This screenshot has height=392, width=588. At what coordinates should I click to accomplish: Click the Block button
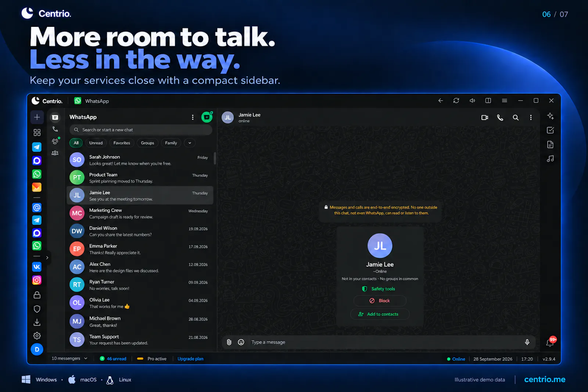click(x=380, y=301)
